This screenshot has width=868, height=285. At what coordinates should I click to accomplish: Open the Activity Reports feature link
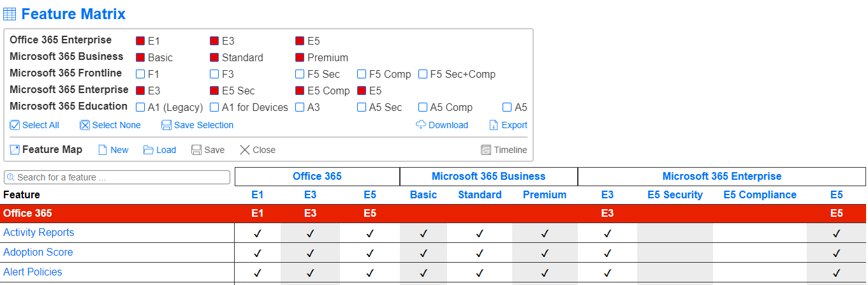tap(38, 233)
